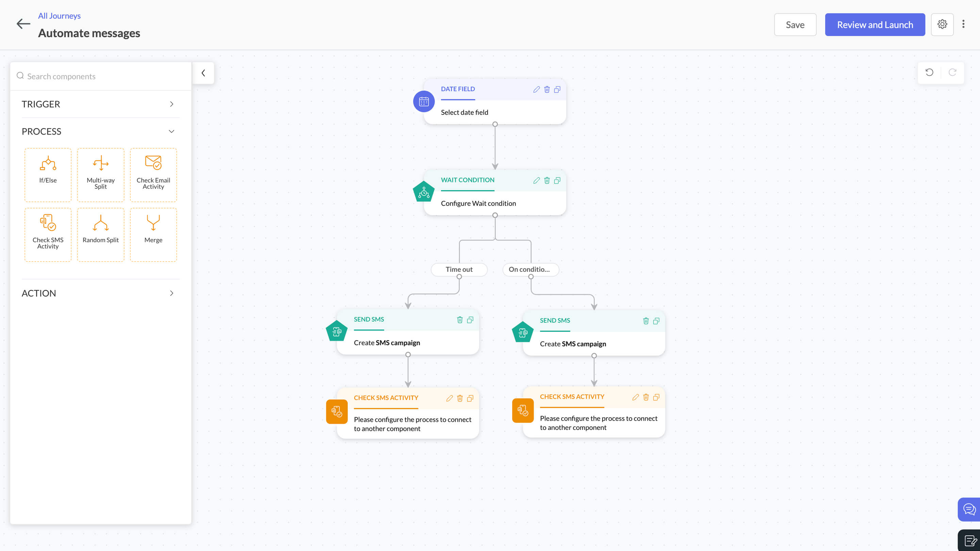Duplicate the Wait Condition node

[557, 181]
